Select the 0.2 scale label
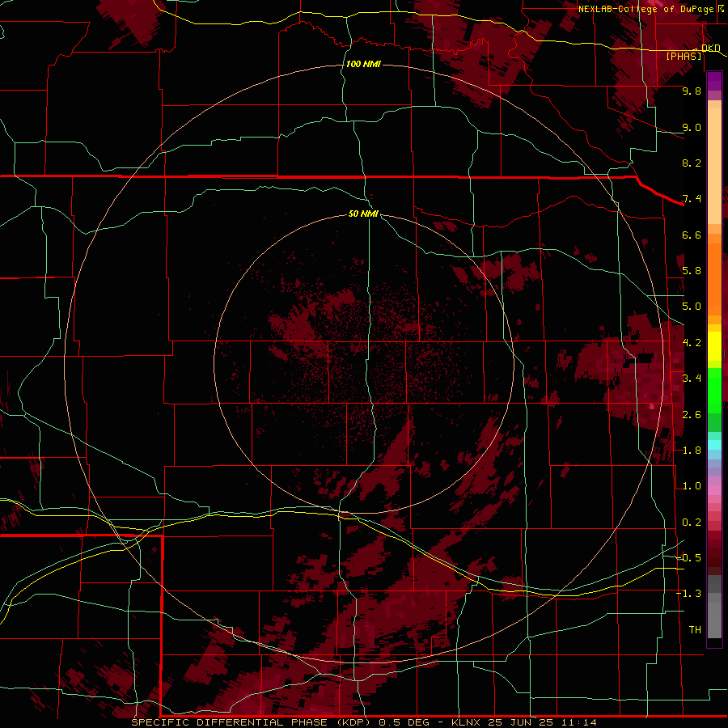This screenshot has height=728, width=728. (692, 523)
